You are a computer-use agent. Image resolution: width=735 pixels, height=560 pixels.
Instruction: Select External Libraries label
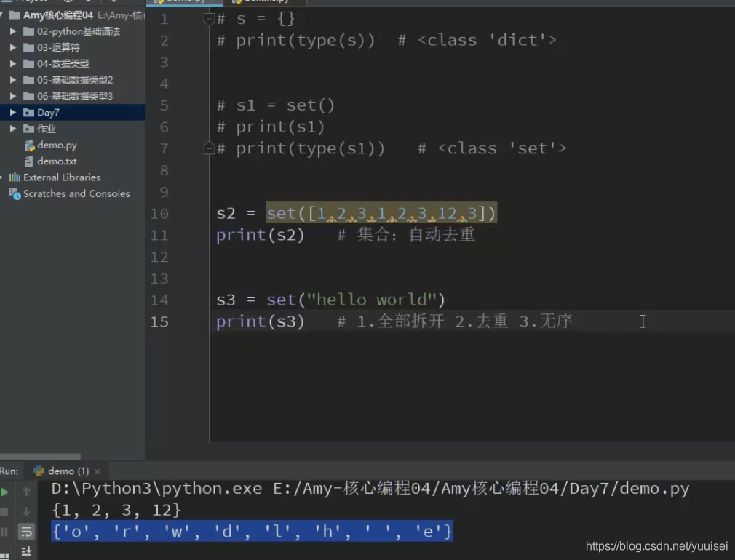point(62,177)
